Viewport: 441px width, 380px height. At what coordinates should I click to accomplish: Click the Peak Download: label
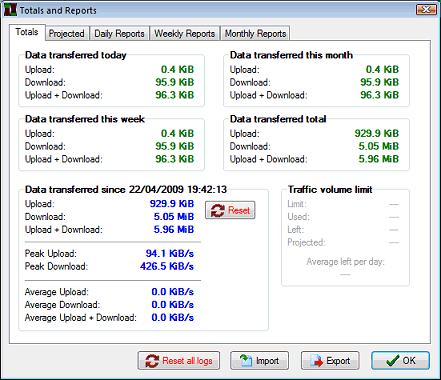[x=56, y=266]
